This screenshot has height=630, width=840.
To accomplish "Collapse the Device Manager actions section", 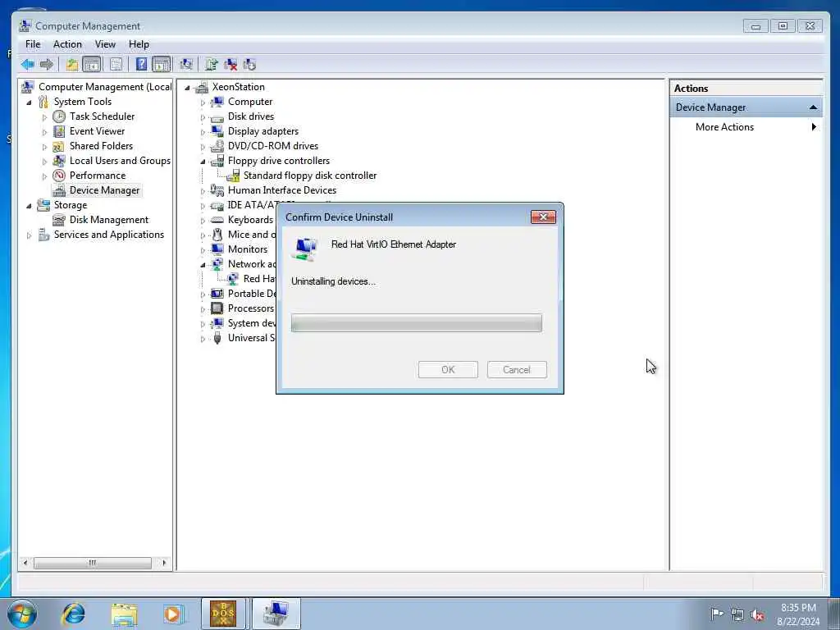I will [813, 107].
